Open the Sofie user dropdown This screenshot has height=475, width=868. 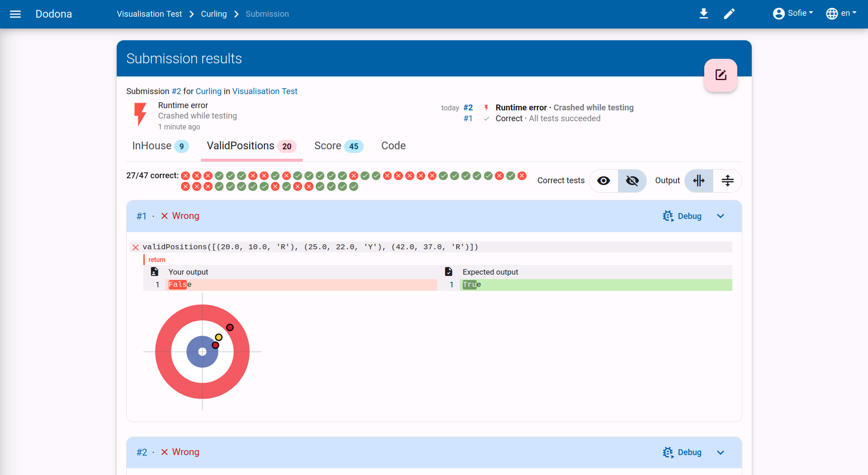pyautogui.click(x=793, y=14)
